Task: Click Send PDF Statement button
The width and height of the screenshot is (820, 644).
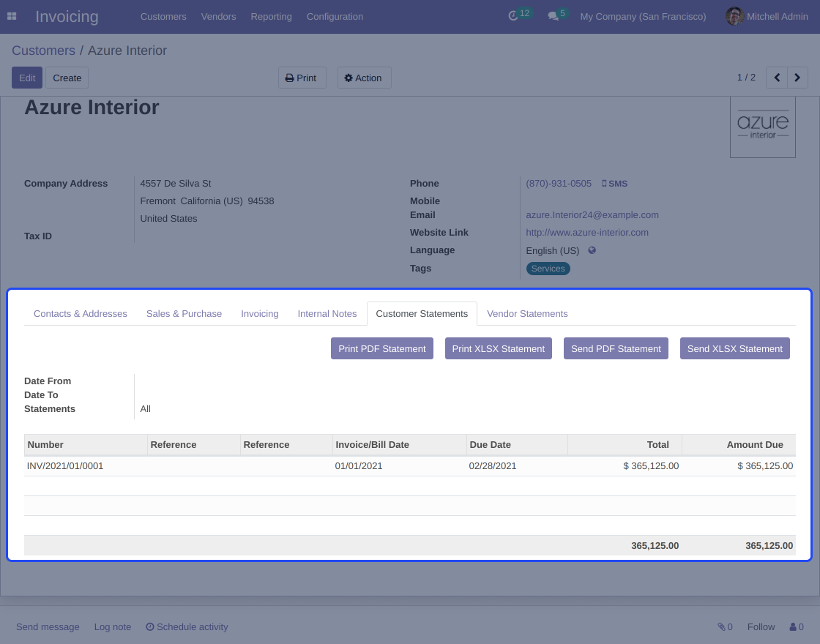Action: (x=616, y=348)
